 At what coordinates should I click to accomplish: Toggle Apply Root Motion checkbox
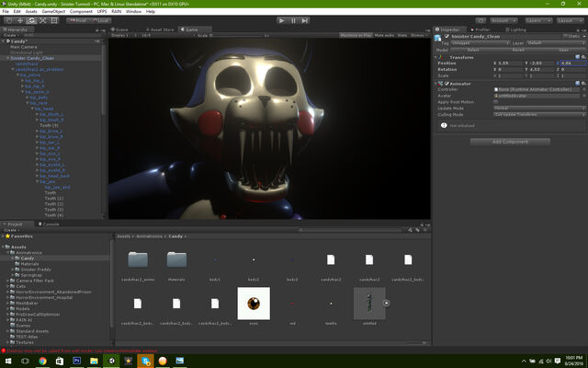[496, 102]
